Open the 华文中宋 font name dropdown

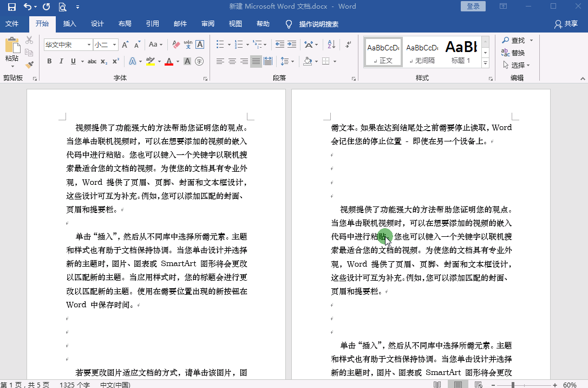click(89, 44)
